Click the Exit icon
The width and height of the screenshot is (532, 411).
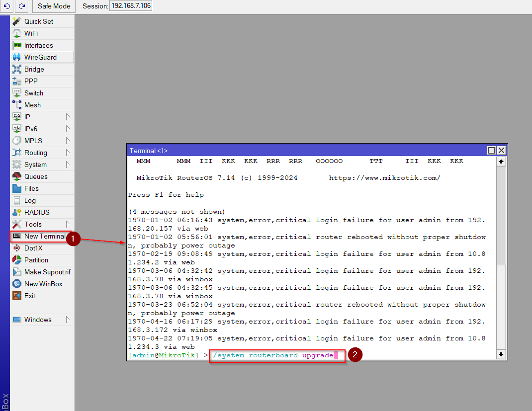tap(16, 296)
